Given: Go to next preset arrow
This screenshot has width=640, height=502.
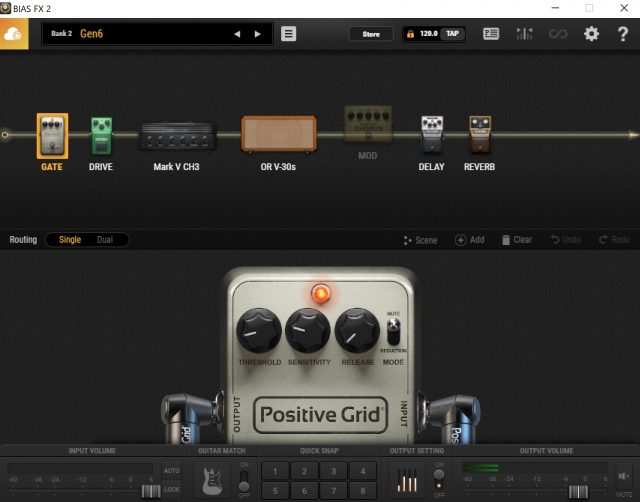Looking at the screenshot, I should (258, 34).
